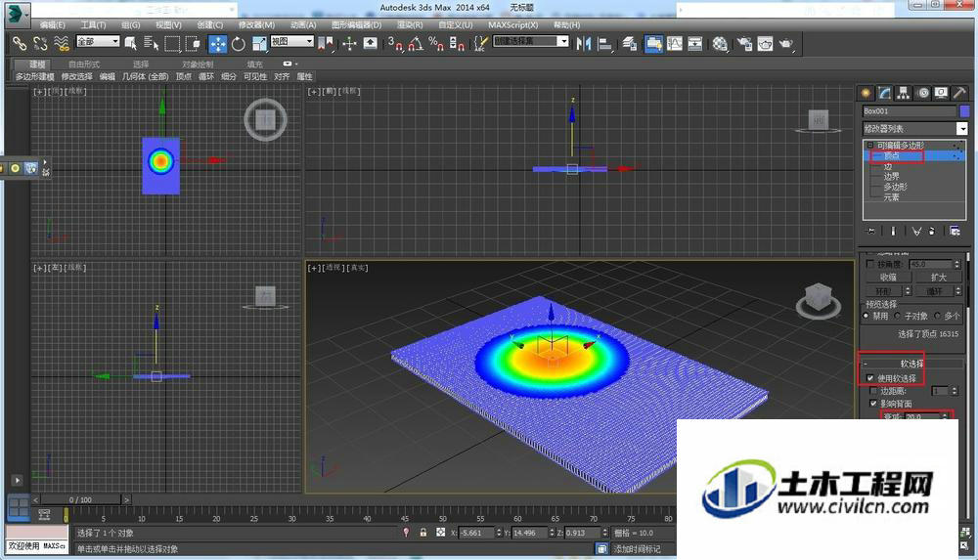Click the time slider 0 / 100

(x=80, y=499)
